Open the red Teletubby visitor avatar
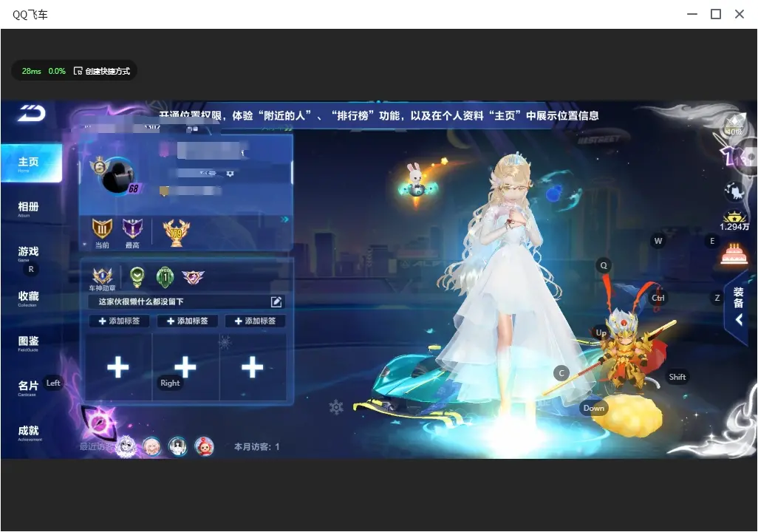Image resolution: width=758 pixels, height=532 pixels. pyautogui.click(x=204, y=446)
